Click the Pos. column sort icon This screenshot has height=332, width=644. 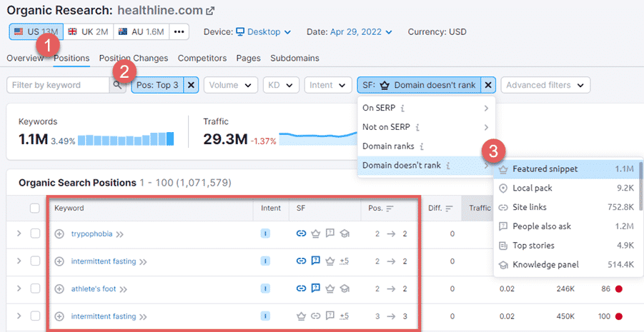tap(390, 208)
